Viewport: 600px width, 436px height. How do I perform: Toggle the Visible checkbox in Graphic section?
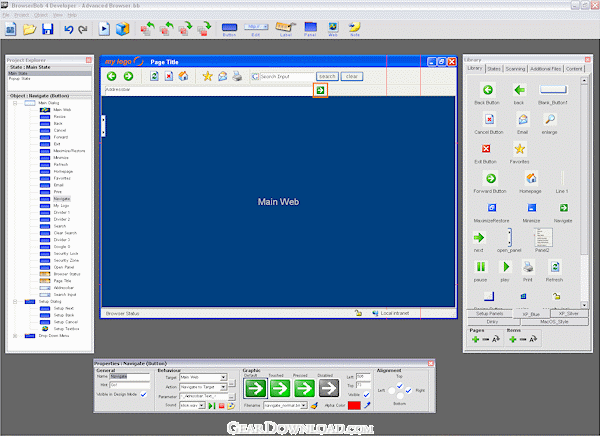[x=366, y=395]
